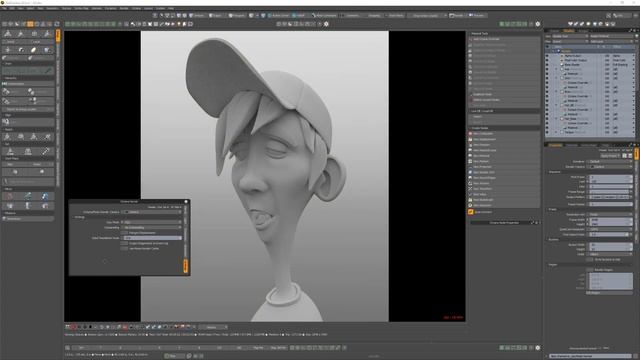Click the gear icon at the timeline's right end
The width and height of the screenshot is (640, 360).
[x=538, y=348]
